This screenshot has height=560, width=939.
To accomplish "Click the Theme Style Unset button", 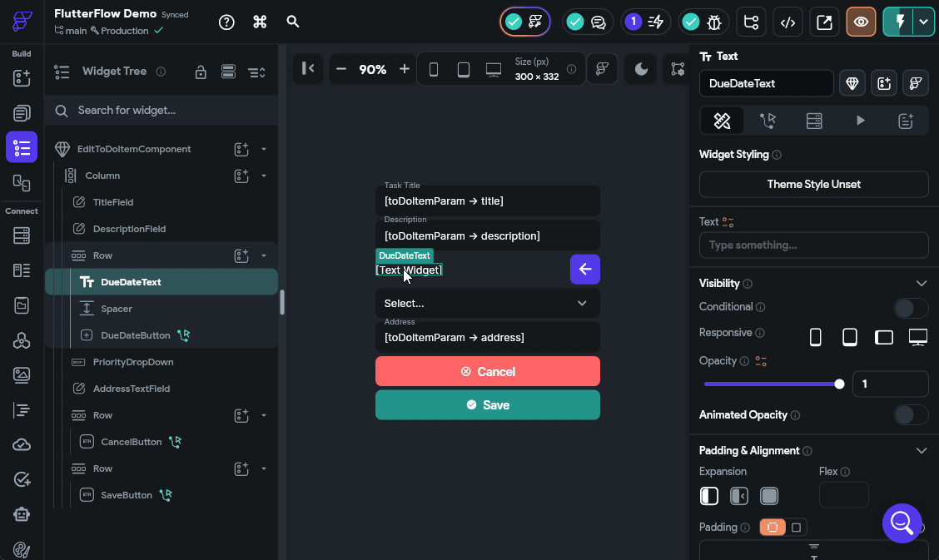I will click(x=814, y=184).
